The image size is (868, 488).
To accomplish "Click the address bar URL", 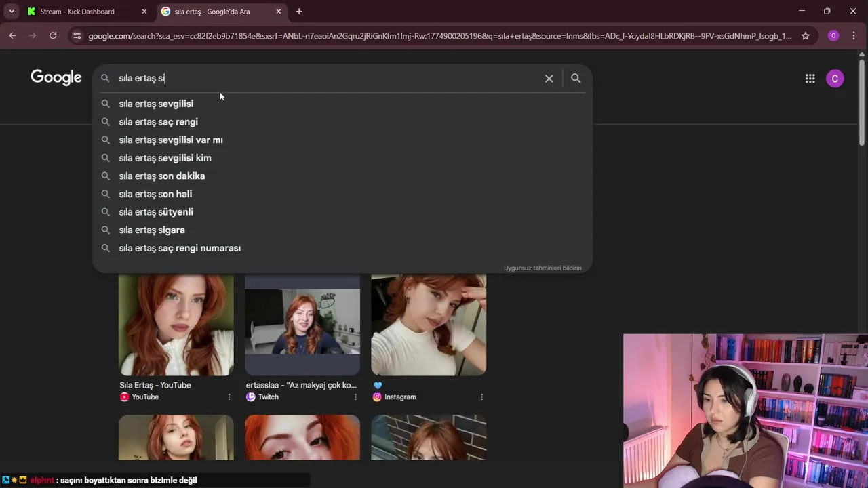I will pyautogui.click(x=439, y=36).
